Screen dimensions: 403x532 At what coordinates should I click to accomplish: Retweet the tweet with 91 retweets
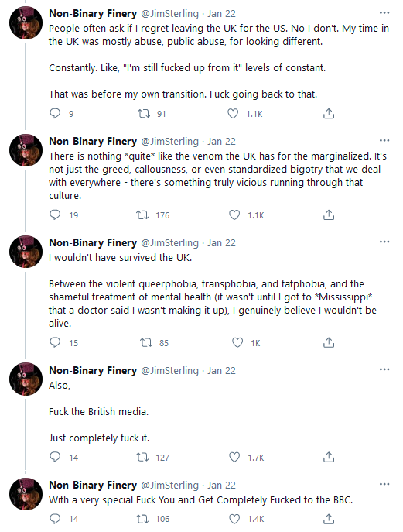click(x=144, y=113)
